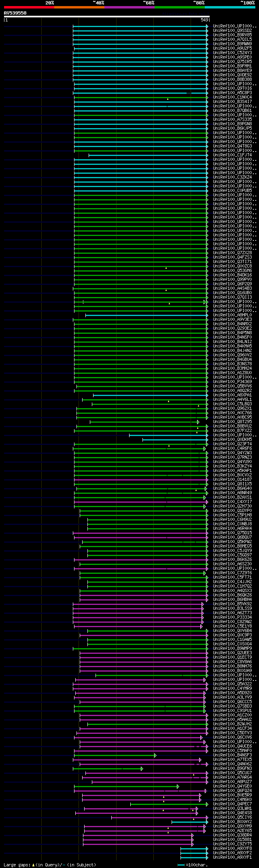Click hit label UniRef100_C0PUB5
Screen dimensions: 259x868
pyautogui.click(x=232, y=190)
